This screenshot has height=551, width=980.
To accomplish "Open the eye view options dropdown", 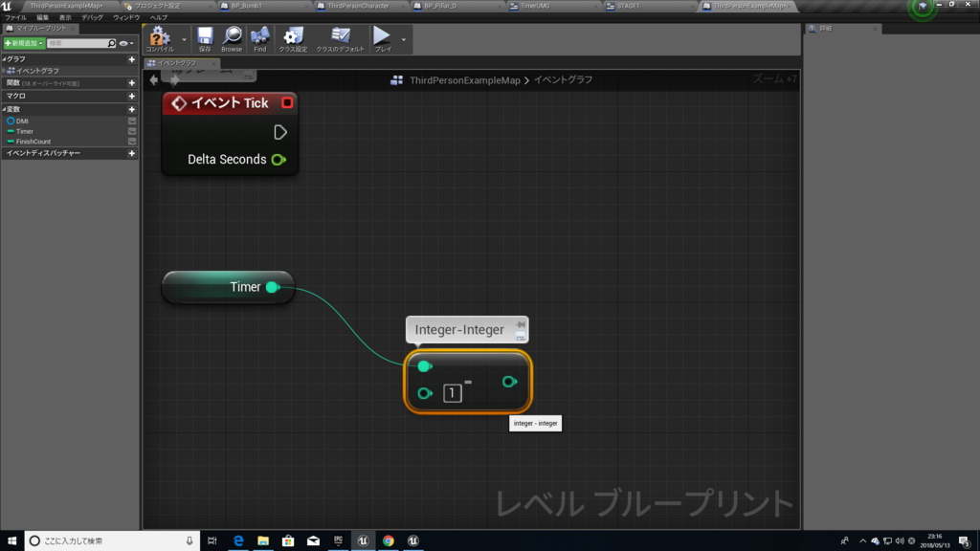I will [x=126, y=43].
